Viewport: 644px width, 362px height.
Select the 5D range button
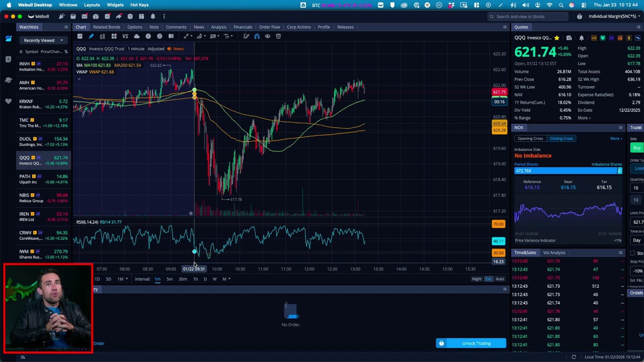click(x=108, y=279)
